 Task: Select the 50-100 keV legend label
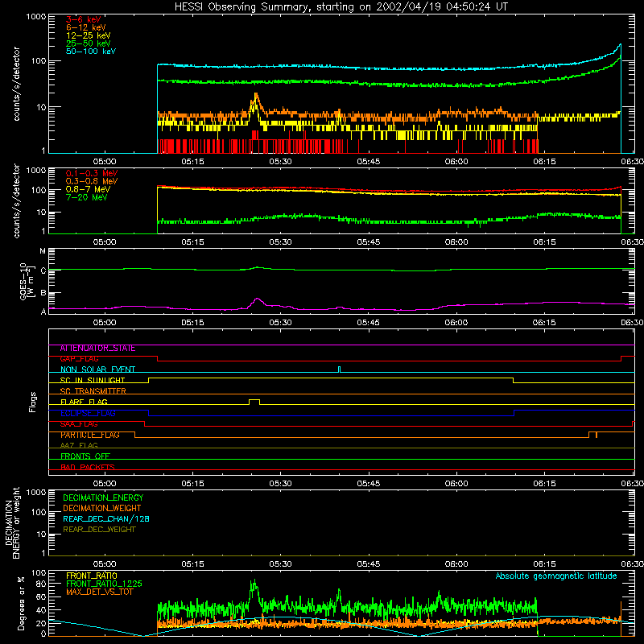point(91,52)
